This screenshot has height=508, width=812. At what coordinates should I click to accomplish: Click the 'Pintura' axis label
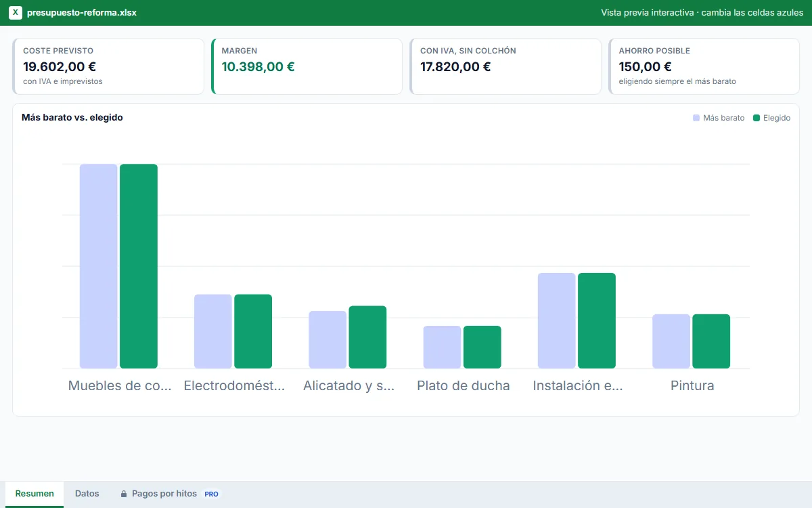click(692, 386)
